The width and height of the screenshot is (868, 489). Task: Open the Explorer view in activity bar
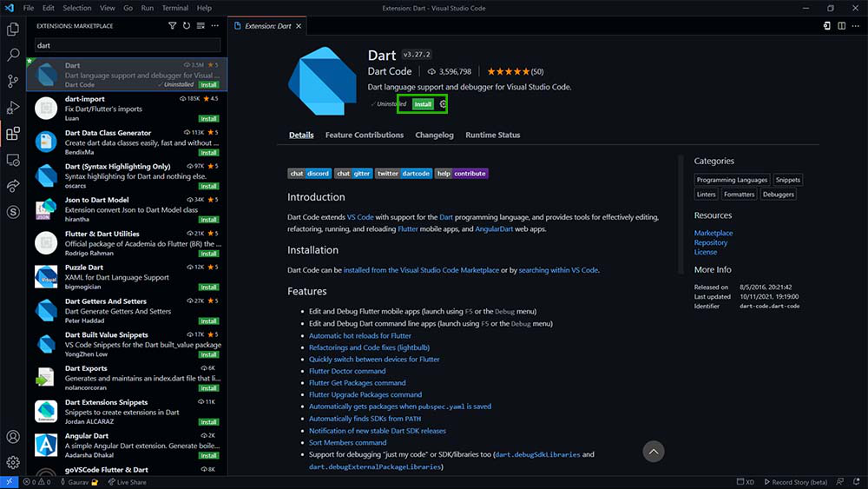click(13, 29)
